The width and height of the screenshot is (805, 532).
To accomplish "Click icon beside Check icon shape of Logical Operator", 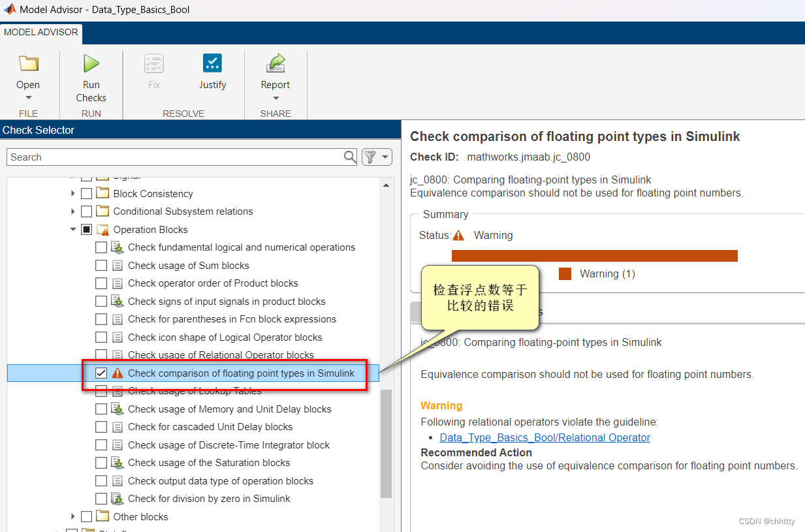I will [118, 337].
